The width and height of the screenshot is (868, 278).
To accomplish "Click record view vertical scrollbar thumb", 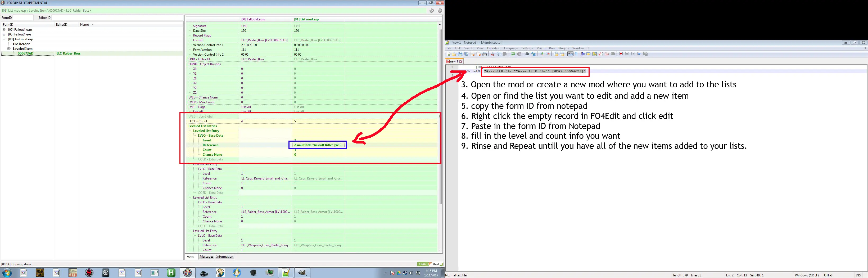I will click(x=439, y=116).
